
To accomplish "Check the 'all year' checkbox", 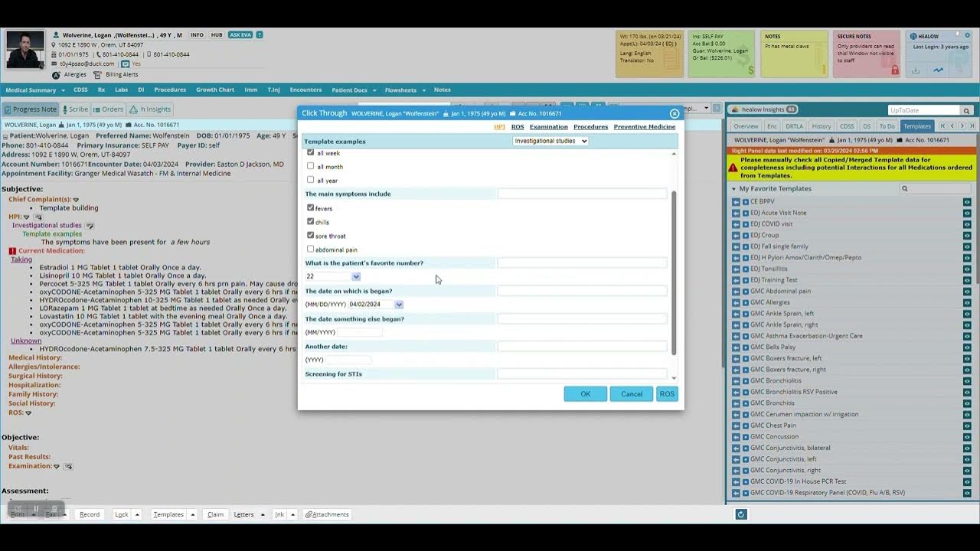I will [310, 180].
